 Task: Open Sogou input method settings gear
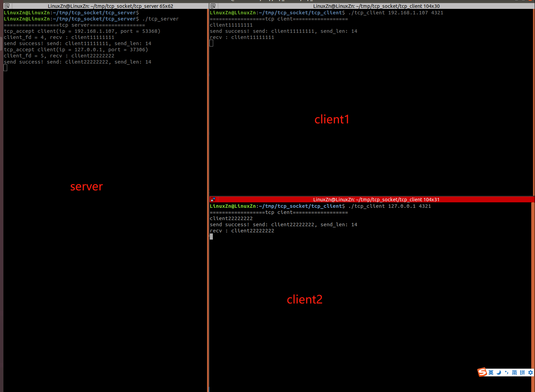tap(530, 373)
